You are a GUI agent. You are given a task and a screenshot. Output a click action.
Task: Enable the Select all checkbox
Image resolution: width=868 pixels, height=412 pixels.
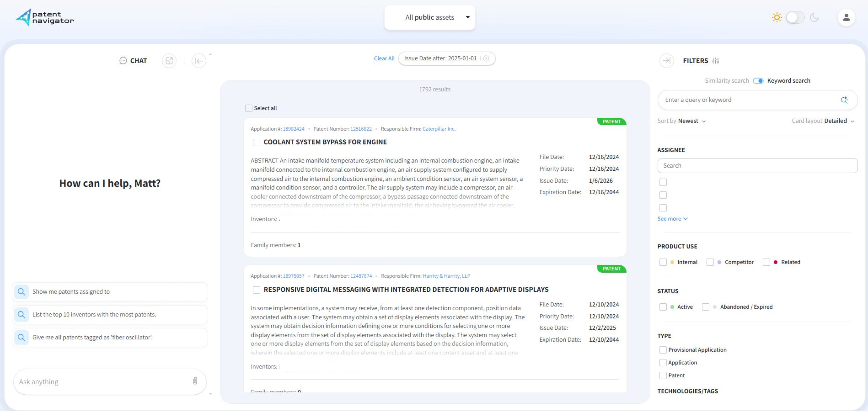(x=249, y=108)
